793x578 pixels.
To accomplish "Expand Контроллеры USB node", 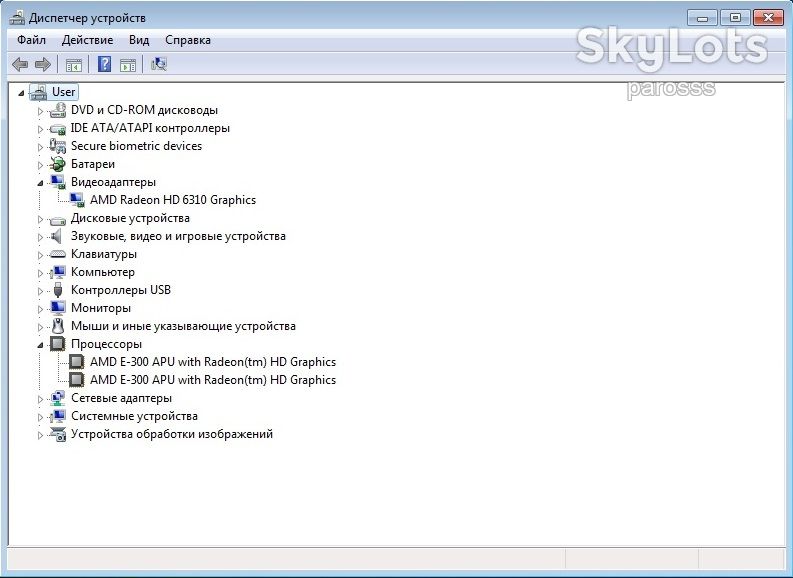I will [40, 291].
